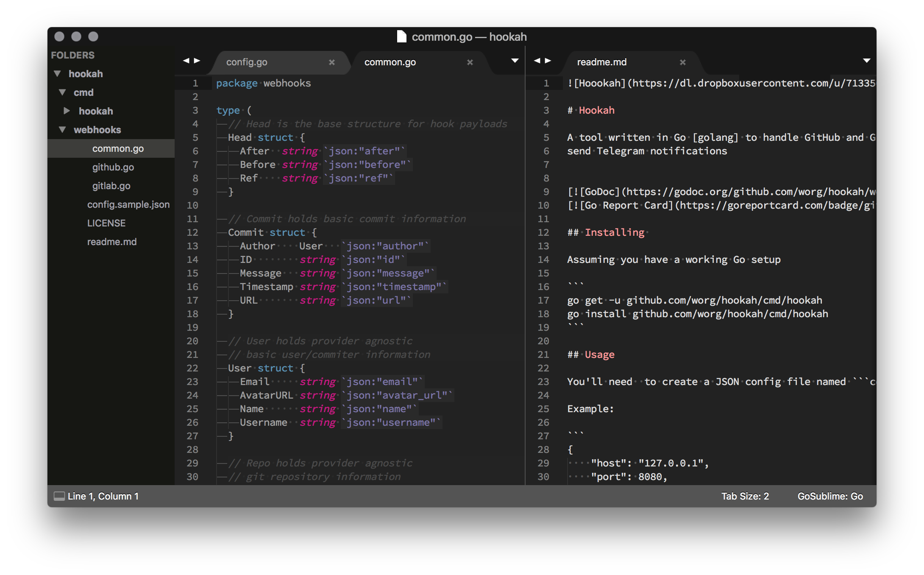The width and height of the screenshot is (924, 575).
Task: Click 'Commit struct {' line
Action: [x=272, y=232]
